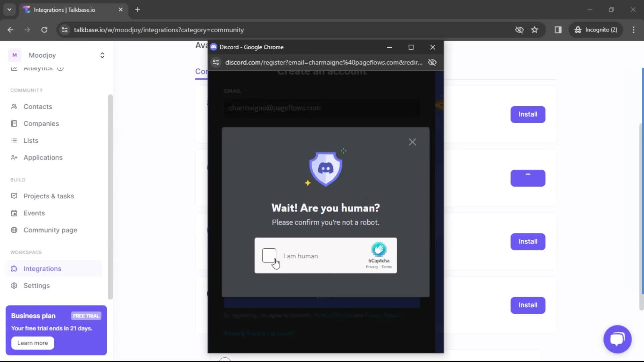Toggle the 'I am human' hCaptcha checkbox
Screen dimensions: 644x362
pyautogui.click(x=269, y=255)
